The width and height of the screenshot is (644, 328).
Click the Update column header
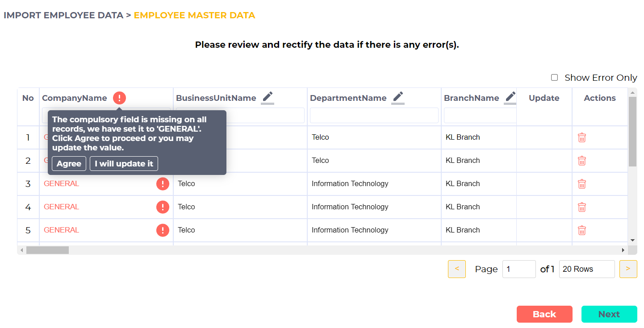(544, 98)
